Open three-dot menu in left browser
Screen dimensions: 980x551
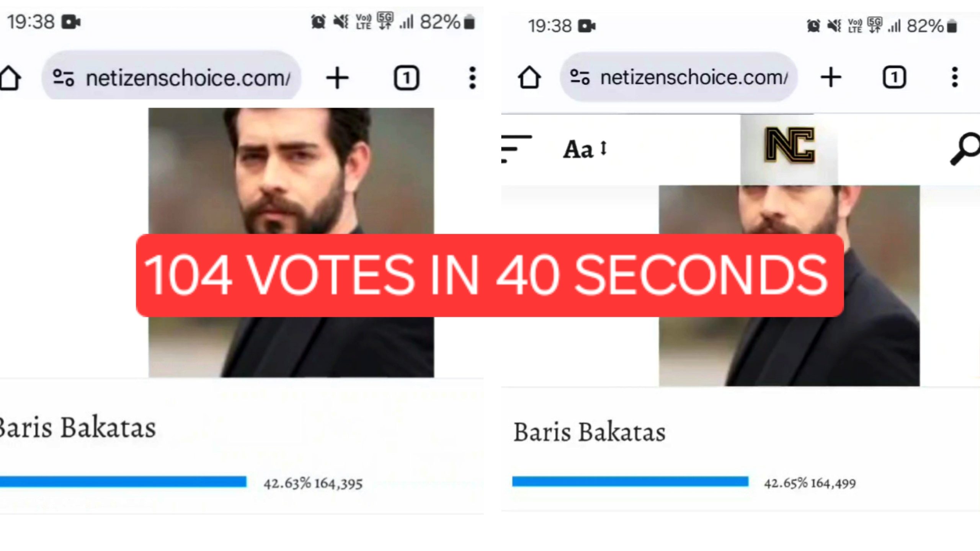pos(472,78)
